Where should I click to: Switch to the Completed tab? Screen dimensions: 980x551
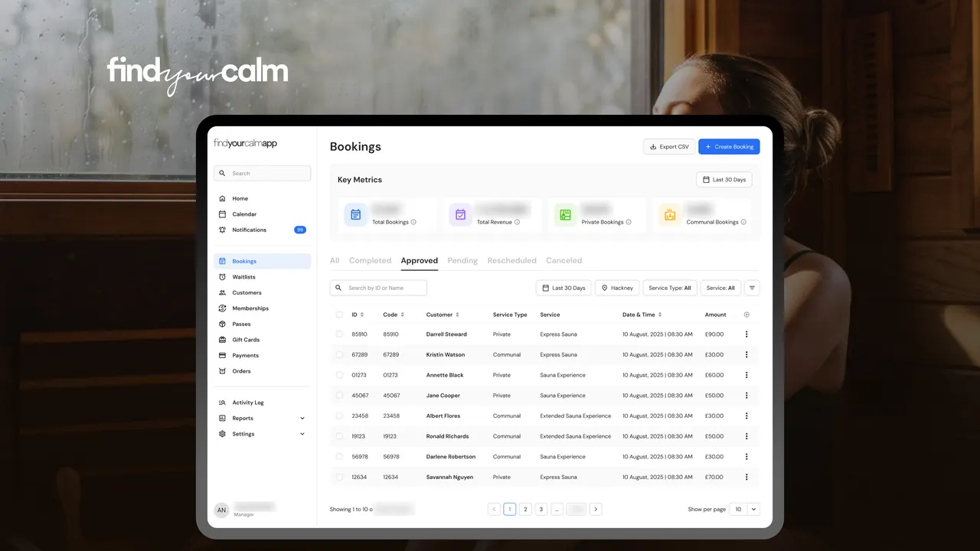coord(370,261)
